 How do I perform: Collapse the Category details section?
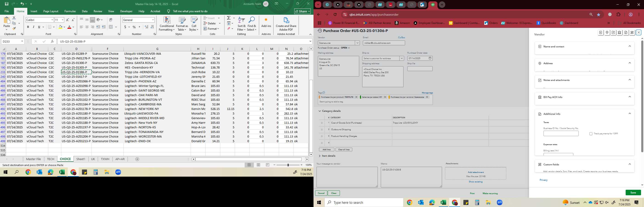tap(319, 111)
